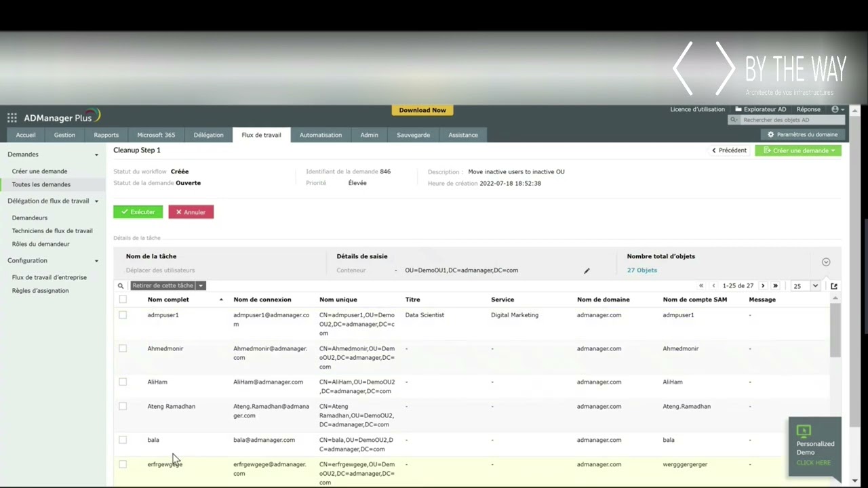868x488 pixels.
Task: Collapse the Configuration sidebar section
Action: (x=96, y=261)
